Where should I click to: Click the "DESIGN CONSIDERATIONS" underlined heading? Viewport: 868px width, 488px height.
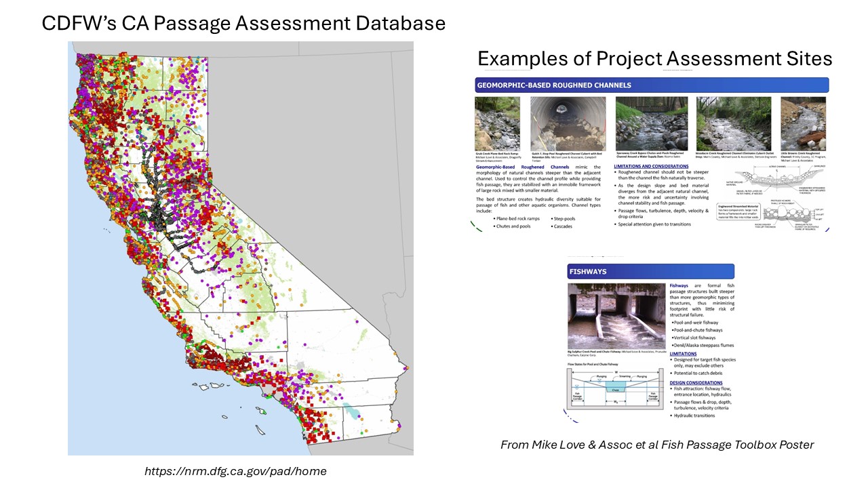696,383
